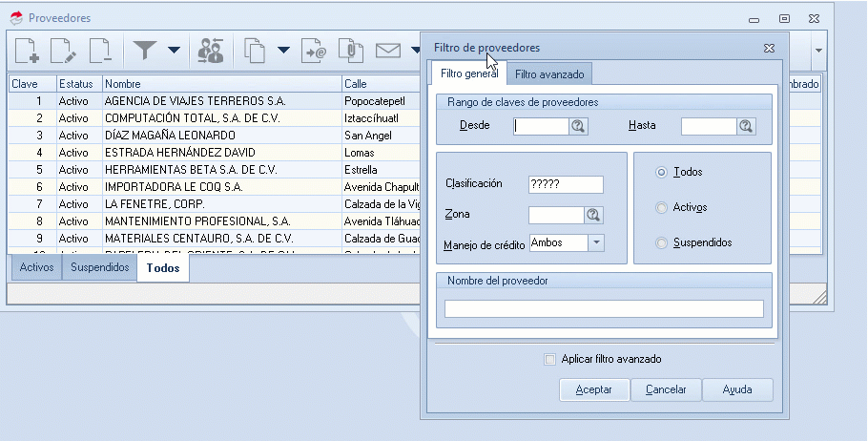Click the Cancelar button
868x441 pixels.
click(666, 389)
